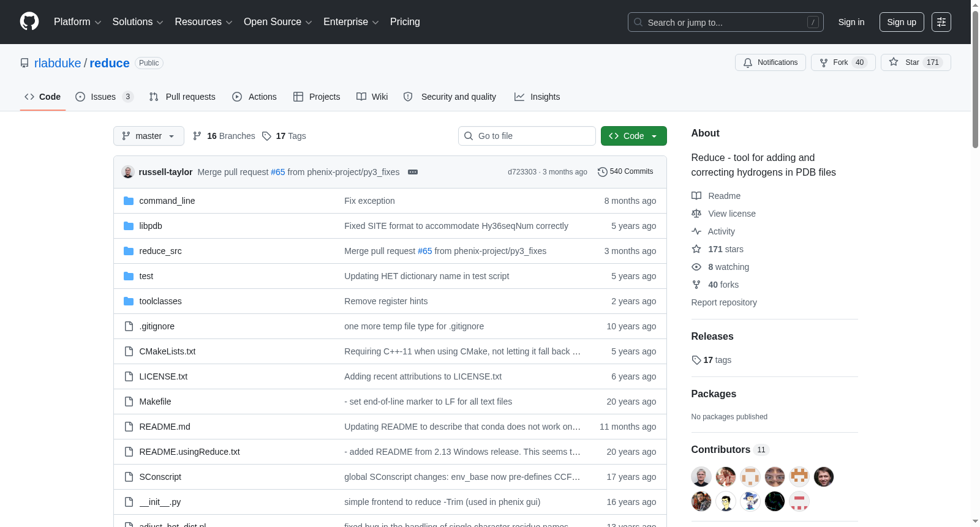The height and width of the screenshot is (527, 980).
Task: Click the star icon beside 171 stars
Action: pyautogui.click(x=696, y=249)
